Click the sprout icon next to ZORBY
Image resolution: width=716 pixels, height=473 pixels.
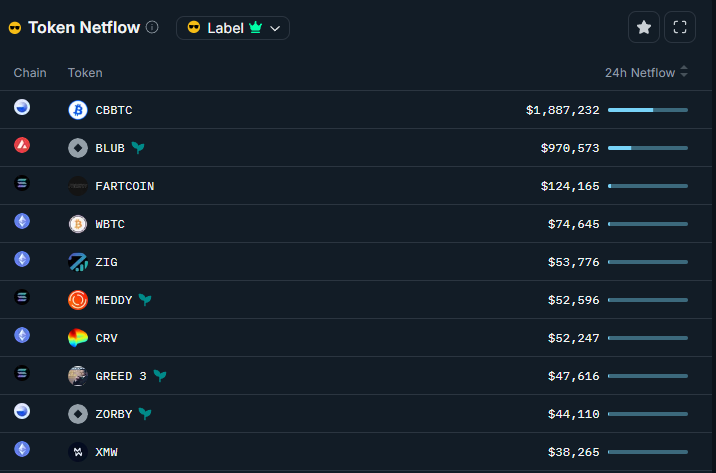click(145, 414)
